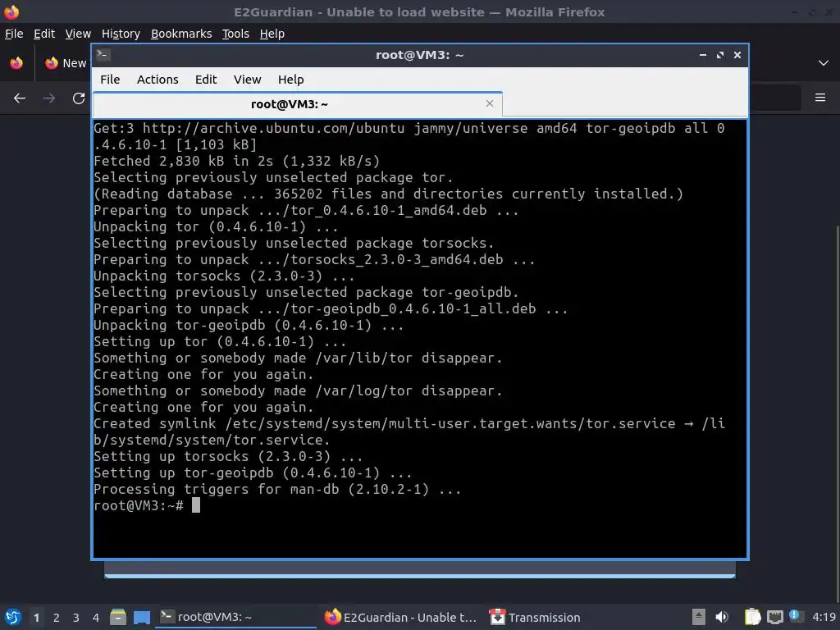Open Firefox Bookmarks menu

[181, 34]
